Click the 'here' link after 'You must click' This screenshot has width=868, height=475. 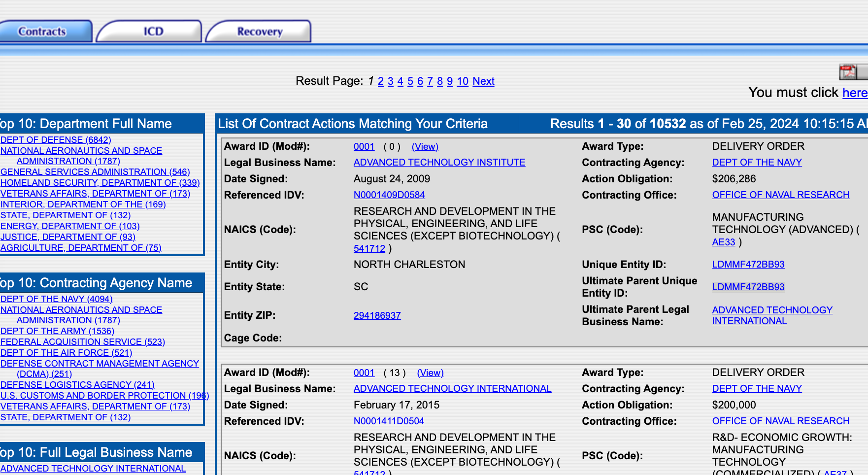point(855,93)
